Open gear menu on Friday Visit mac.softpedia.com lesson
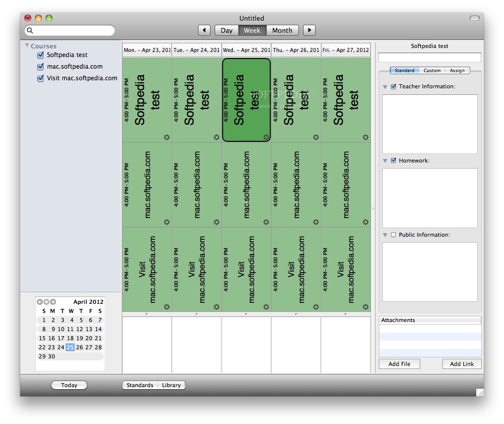Image resolution: width=504 pixels, height=424 pixels. 366,307
